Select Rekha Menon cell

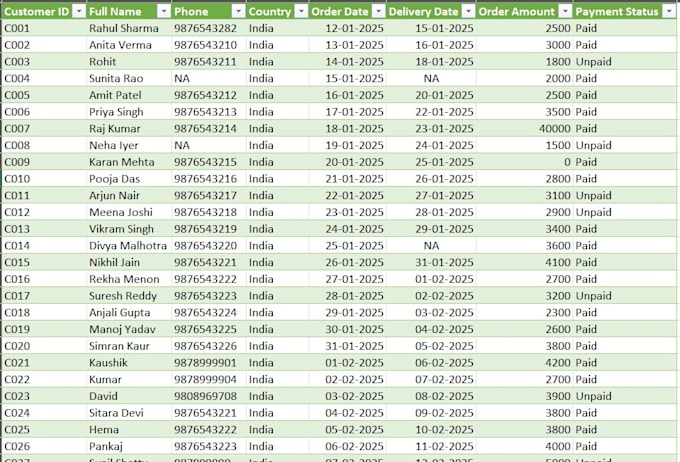[129, 279]
